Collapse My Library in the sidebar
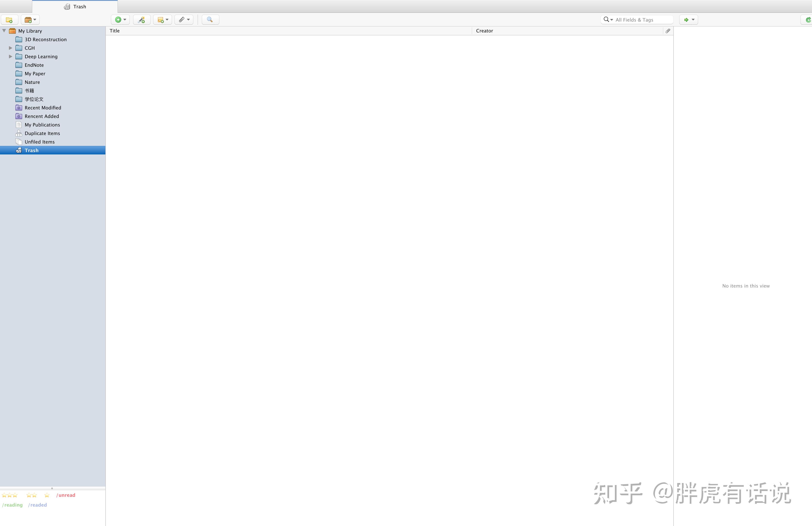Screen dimensions: 812x526 point(4,30)
